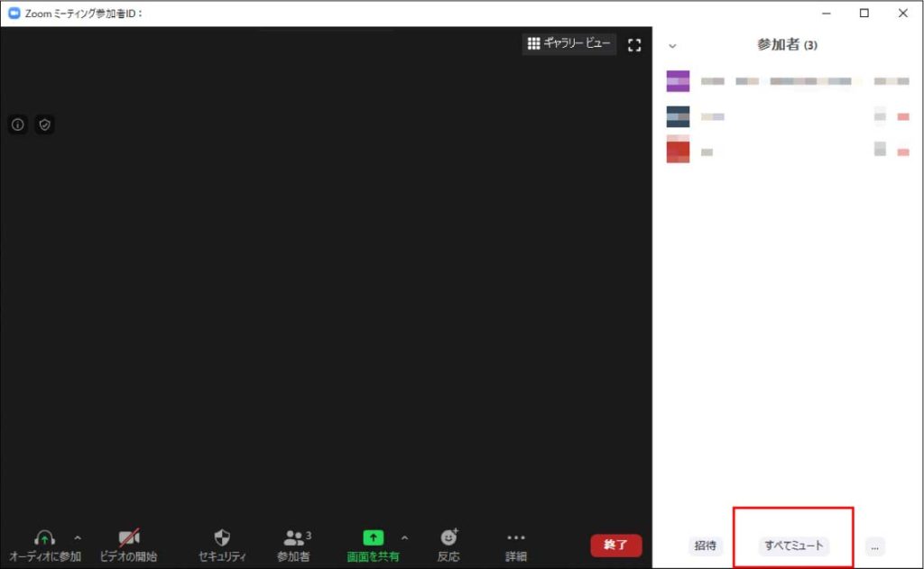Collapse the participants panel chevron
This screenshot has width=924, height=569.
pos(671,45)
